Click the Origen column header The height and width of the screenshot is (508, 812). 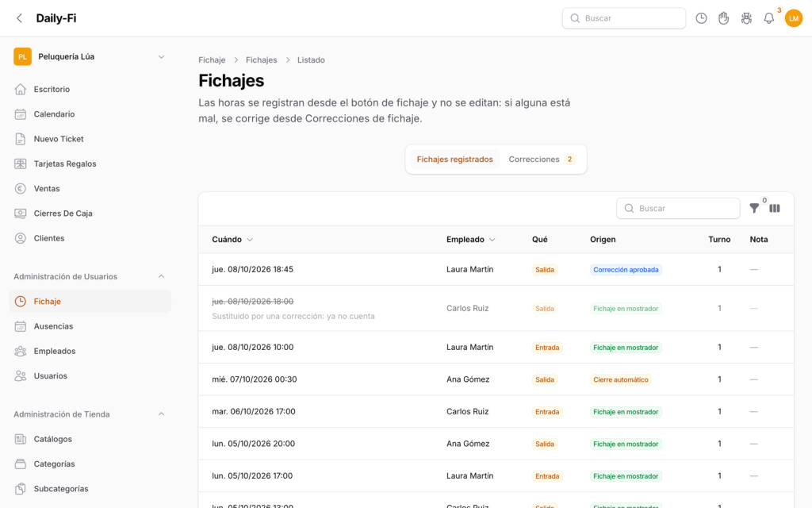click(603, 240)
